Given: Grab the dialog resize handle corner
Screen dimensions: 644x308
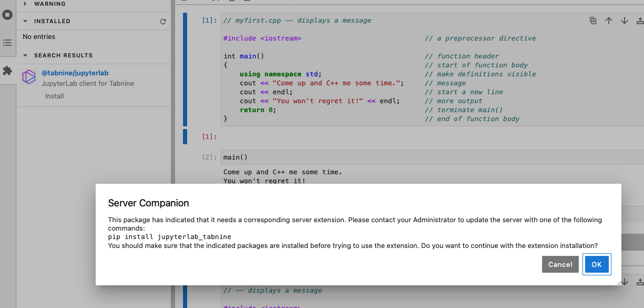Looking at the screenshot, I should [619, 283].
